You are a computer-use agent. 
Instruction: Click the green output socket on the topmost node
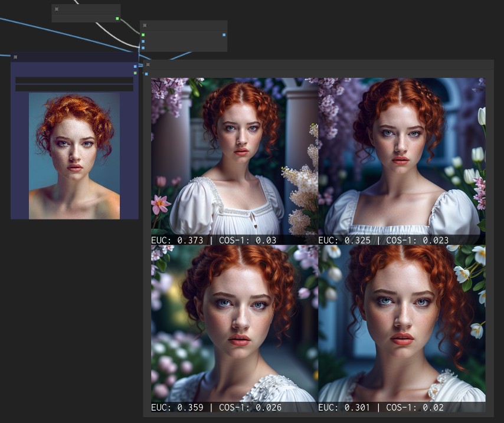pos(117,18)
